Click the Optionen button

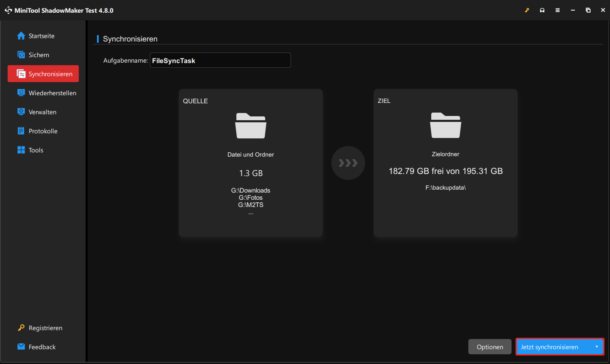click(490, 347)
